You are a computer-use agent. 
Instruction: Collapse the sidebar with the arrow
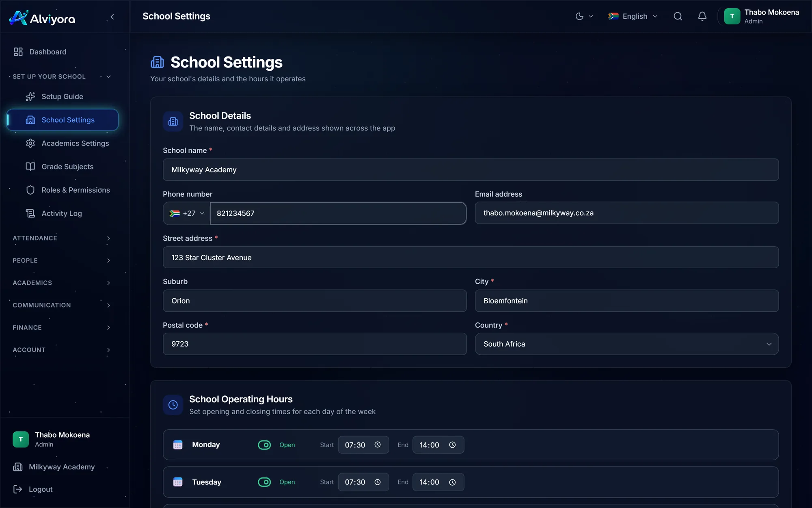[x=112, y=17]
